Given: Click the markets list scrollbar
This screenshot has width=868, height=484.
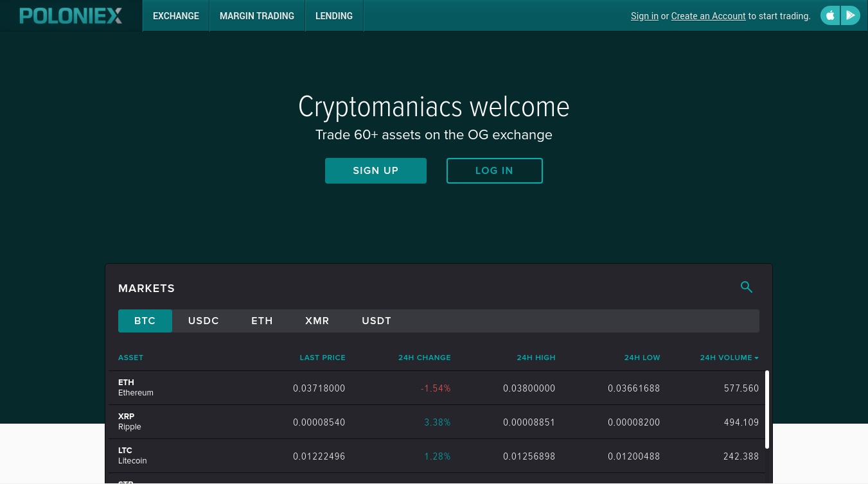Looking at the screenshot, I should click(x=766, y=409).
